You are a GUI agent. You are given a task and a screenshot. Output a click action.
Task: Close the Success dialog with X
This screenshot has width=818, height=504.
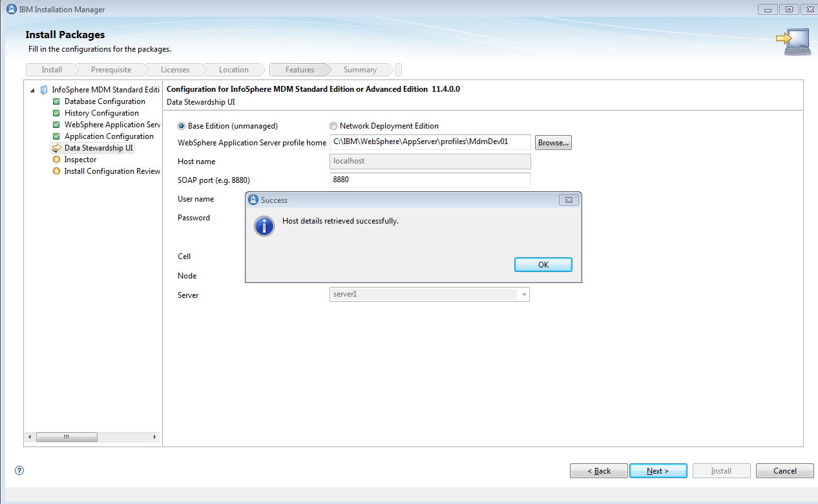point(569,200)
